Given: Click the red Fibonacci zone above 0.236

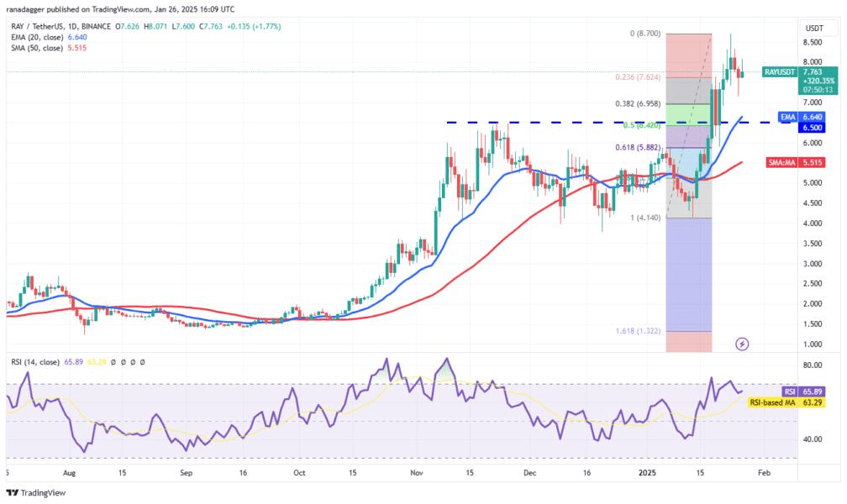Looking at the screenshot, I should pyautogui.click(x=689, y=55).
